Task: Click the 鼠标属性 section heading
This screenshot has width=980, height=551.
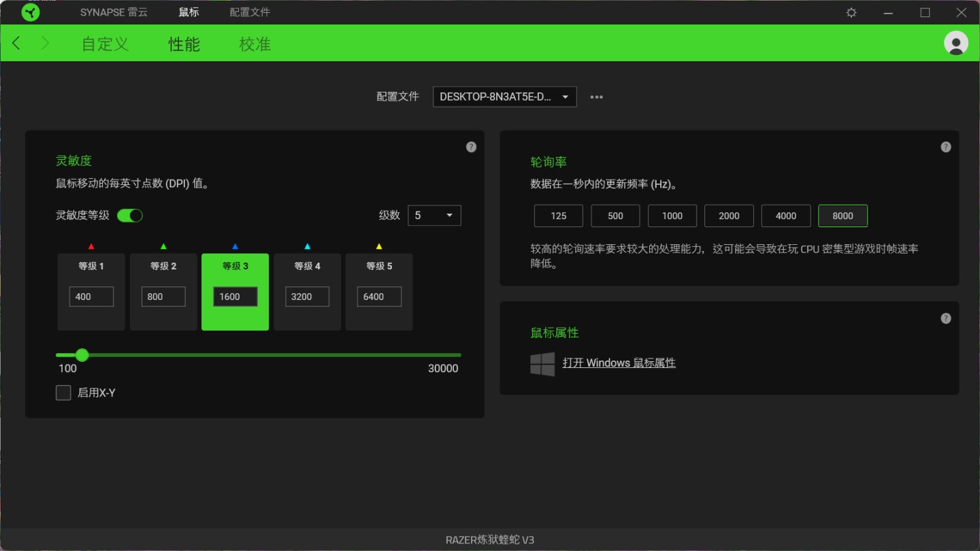Action: point(555,333)
